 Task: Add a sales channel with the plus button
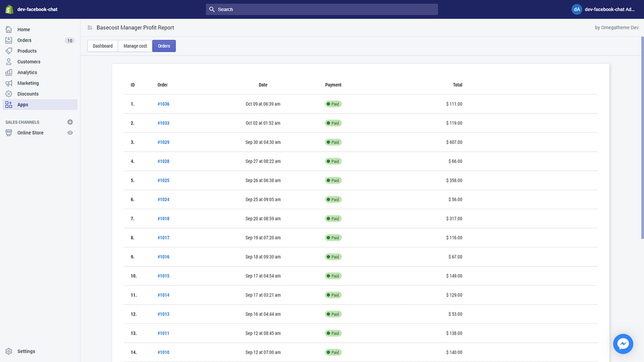tap(70, 122)
